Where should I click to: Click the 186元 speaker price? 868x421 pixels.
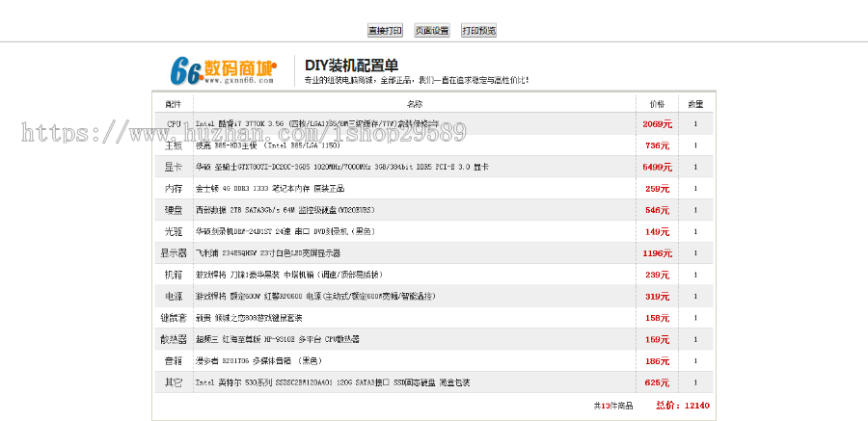point(657,361)
